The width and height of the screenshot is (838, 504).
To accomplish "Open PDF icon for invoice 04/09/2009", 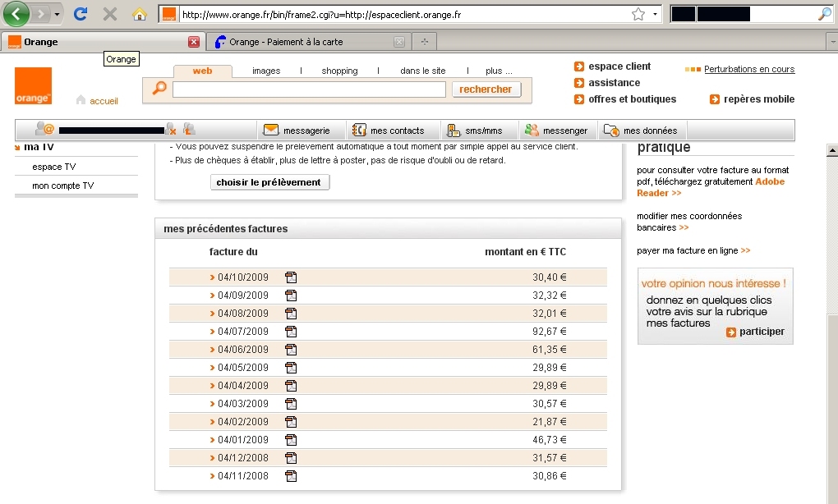I will [291, 296].
